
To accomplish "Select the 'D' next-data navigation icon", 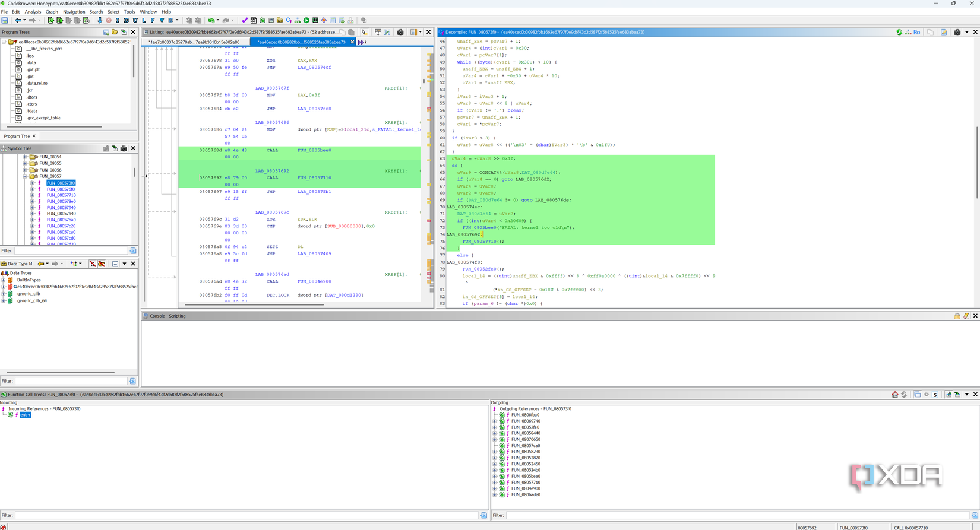I will pos(127,20).
